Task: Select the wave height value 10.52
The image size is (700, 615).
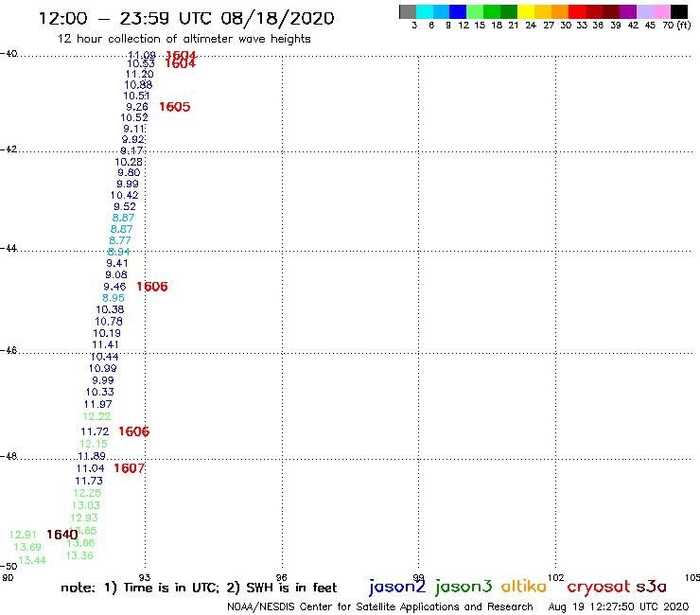Action: click(x=134, y=117)
